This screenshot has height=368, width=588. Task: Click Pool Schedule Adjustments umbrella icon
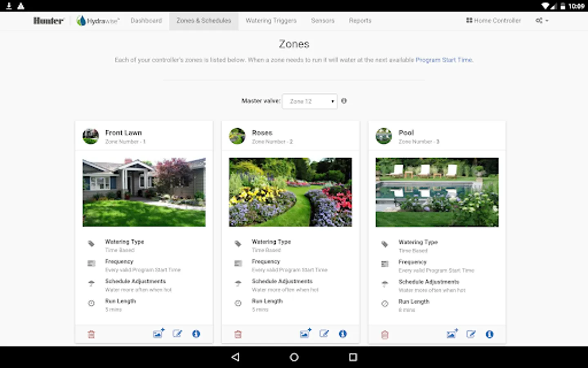(x=385, y=284)
